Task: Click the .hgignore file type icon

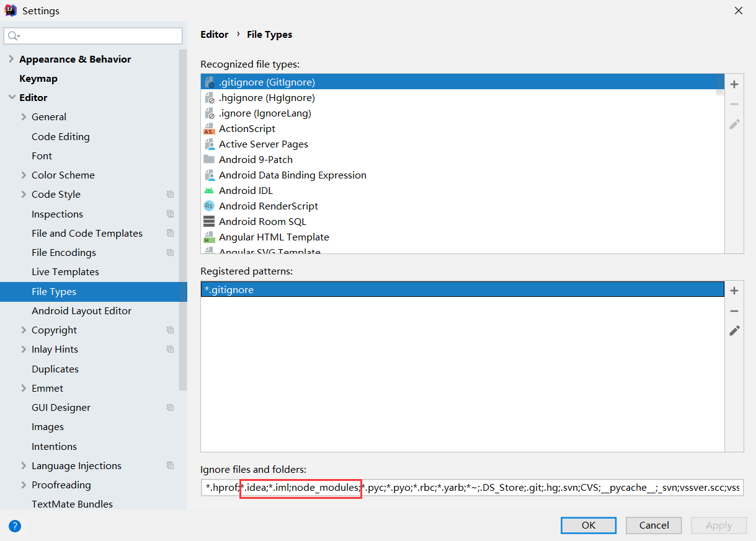Action: tap(209, 97)
